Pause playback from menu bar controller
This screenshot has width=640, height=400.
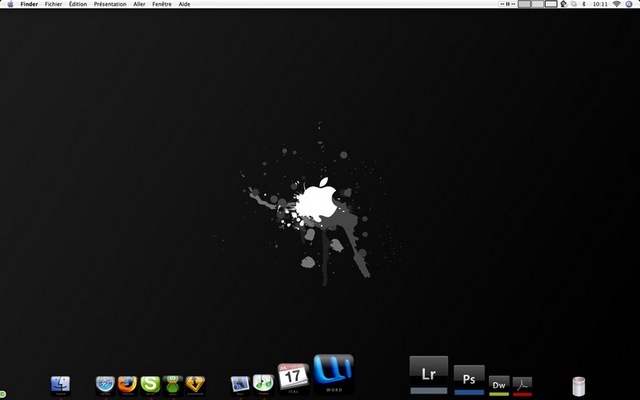click(508, 4)
